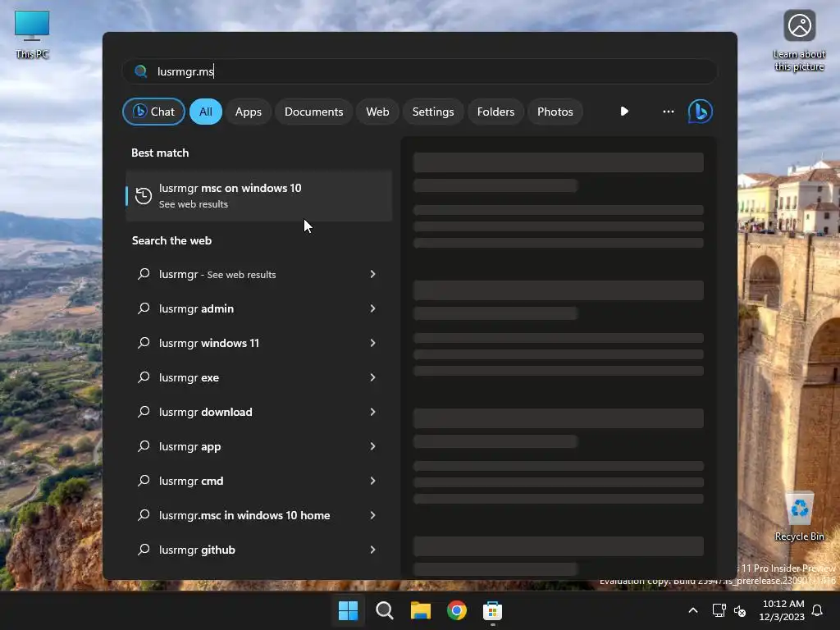Show more filters with the play arrow
Screen dimensions: 840x630
pyautogui.click(x=624, y=112)
